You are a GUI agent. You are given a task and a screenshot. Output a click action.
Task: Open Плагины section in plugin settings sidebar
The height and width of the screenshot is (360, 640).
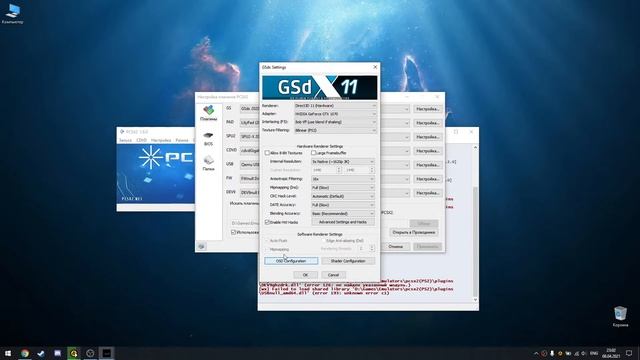tap(208, 113)
